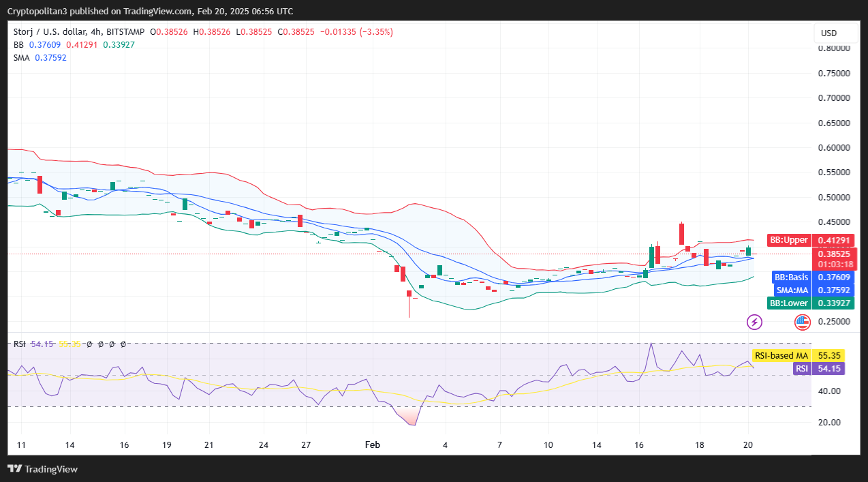Click the BB:Upper price label
The width and height of the screenshot is (868, 482).
tap(788, 240)
